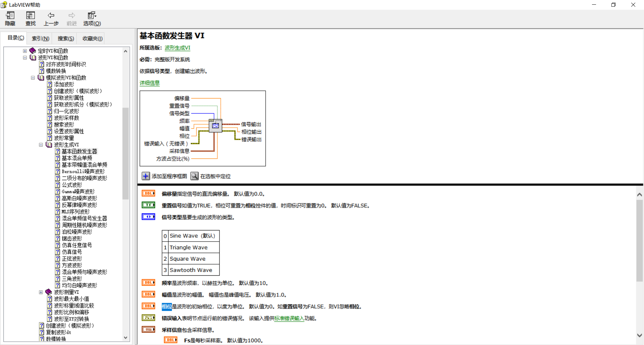Click the DBL icon beside 相位
Viewport: 644px width, 345px height.
pos(148,306)
